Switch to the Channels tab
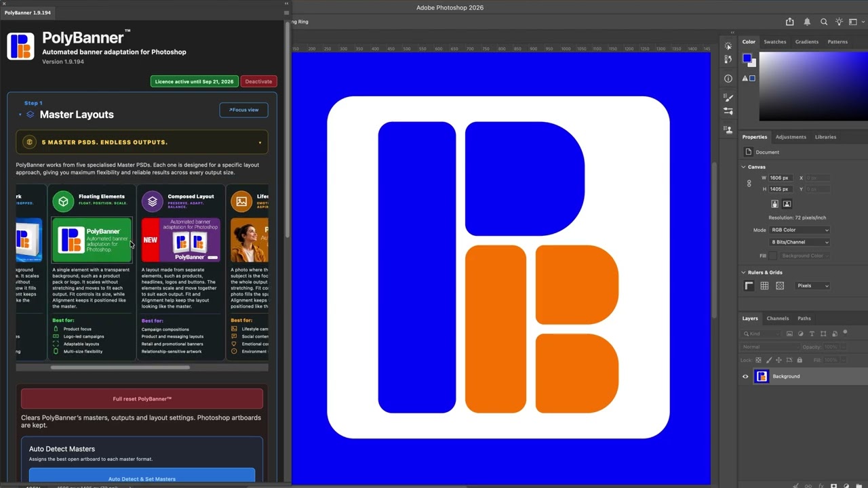This screenshot has width=868, height=488. [778, 319]
